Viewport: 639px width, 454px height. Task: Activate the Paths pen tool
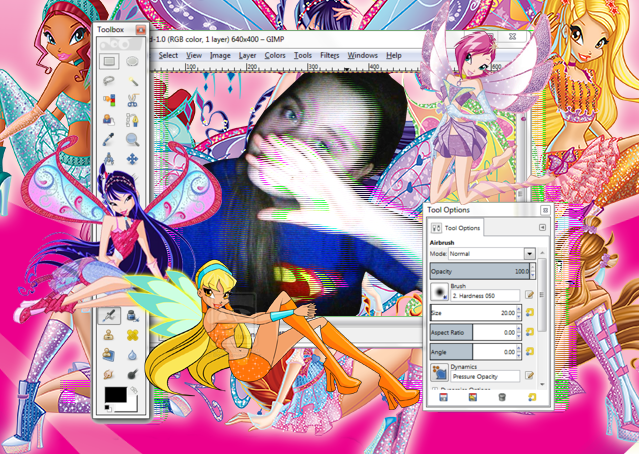click(132, 120)
